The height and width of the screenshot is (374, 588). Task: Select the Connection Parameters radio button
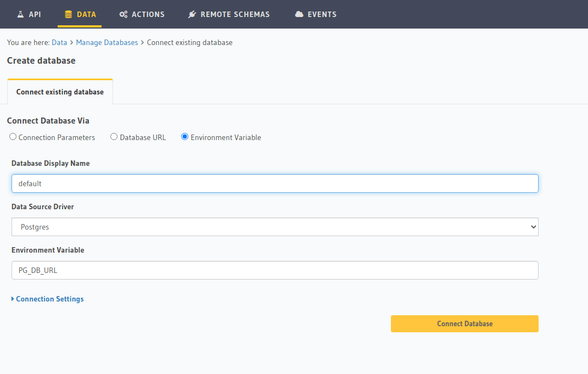(x=13, y=137)
